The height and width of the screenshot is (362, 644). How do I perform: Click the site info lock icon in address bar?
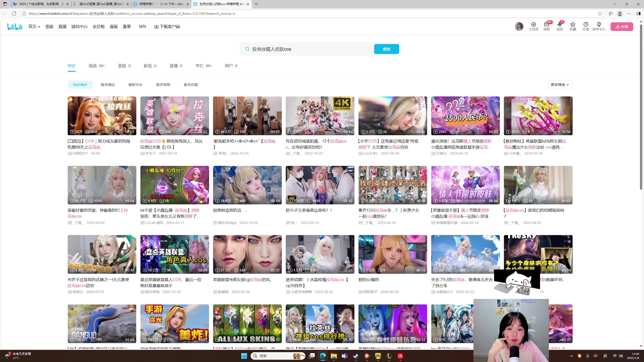24,13
